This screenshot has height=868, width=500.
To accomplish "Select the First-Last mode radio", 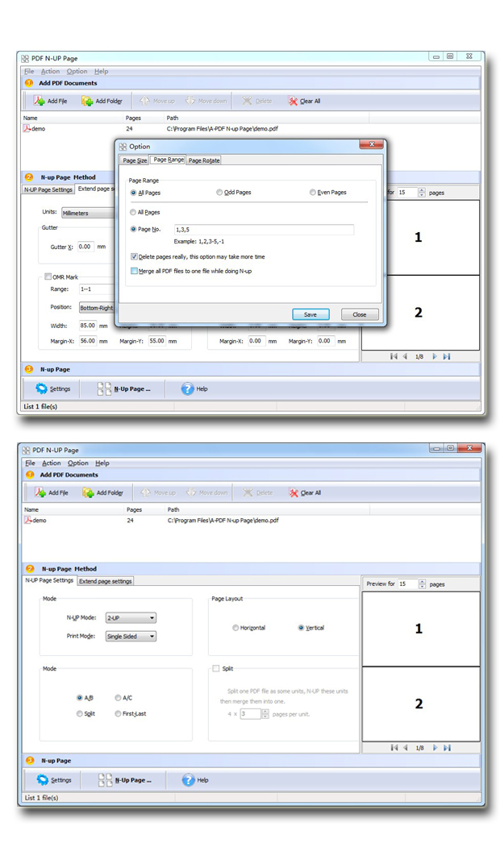I will click(118, 714).
